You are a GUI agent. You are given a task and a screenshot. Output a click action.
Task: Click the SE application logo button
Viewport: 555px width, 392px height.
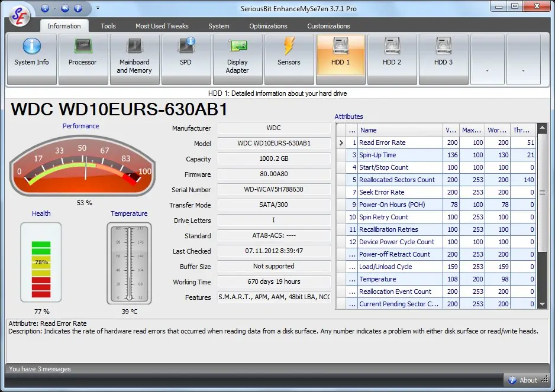pos(19,15)
